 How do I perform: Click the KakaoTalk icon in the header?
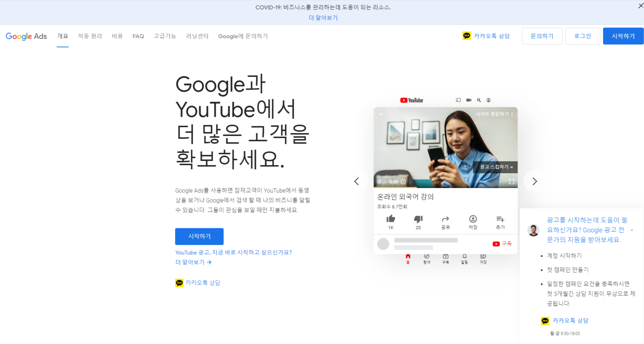point(467,36)
